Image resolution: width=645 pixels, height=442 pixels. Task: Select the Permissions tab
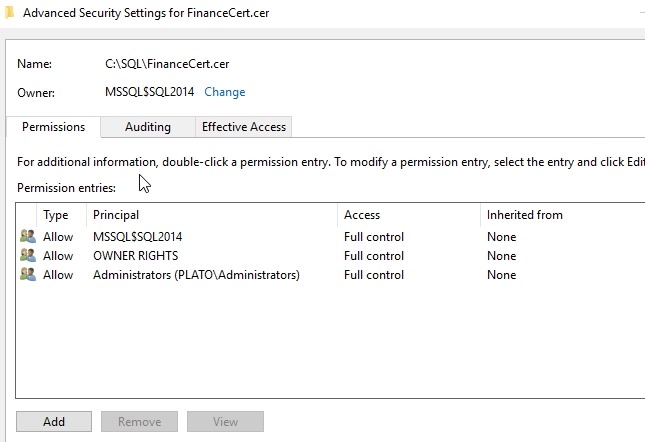[53, 127]
